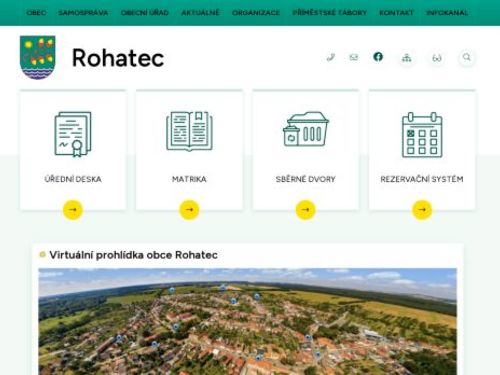Open PŘÍMĚSTSKÉ TÁBORY in the navigation
Screen dimensions: 500x375
329,13
